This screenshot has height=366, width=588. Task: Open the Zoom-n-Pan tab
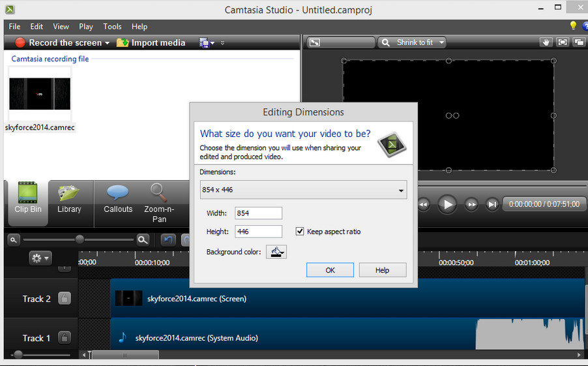pyautogui.click(x=159, y=203)
